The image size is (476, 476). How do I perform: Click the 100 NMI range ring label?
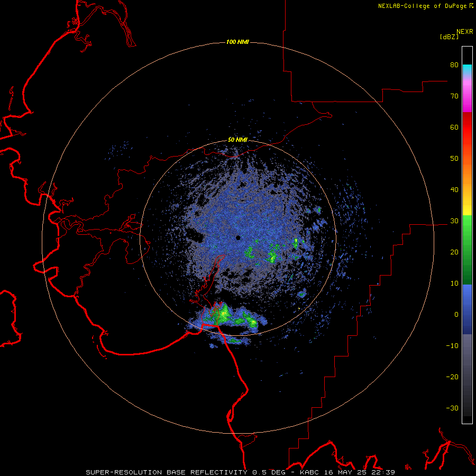(x=237, y=42)
